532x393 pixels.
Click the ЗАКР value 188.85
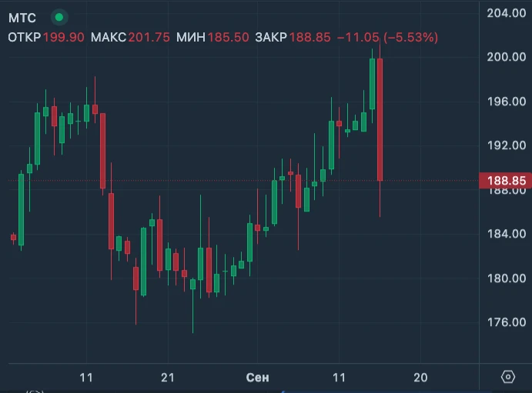[x=309, y=37]
